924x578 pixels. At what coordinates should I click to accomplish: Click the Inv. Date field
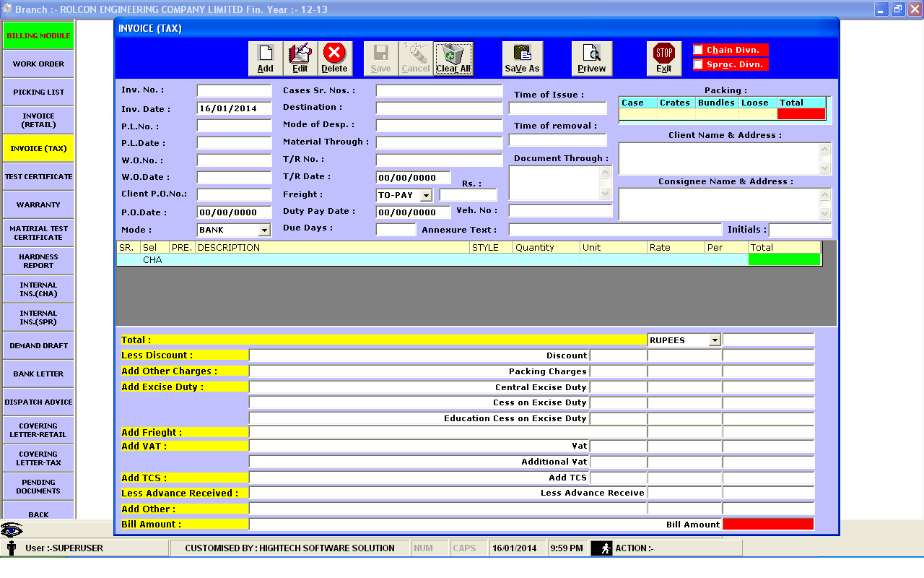coord(234,108)
